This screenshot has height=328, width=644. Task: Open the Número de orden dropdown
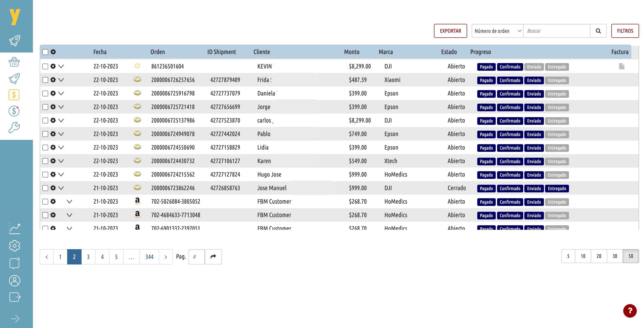(x=497, y=31)
